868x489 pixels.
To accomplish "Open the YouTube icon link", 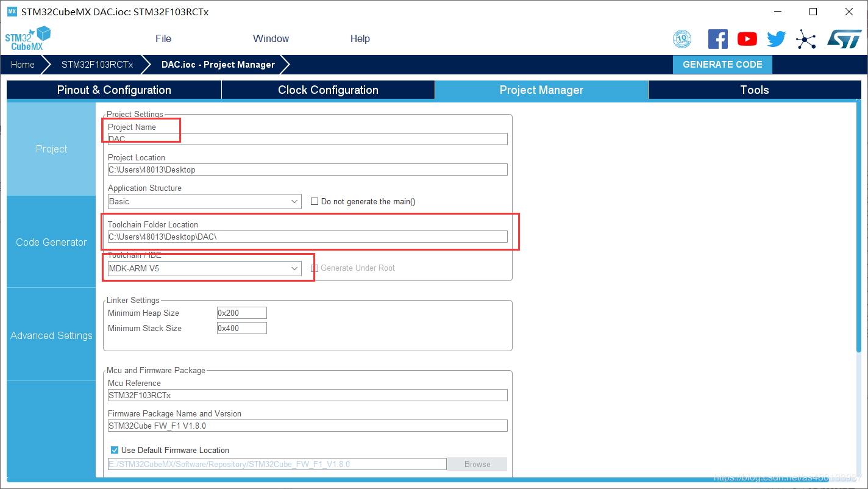I will click(x=747, y=39).
